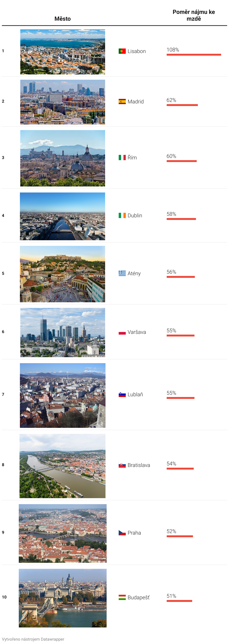Viewport: 229px width, 644px height.
Task: Click the Italy flag icon beside Řím
Action: point(122,158)
